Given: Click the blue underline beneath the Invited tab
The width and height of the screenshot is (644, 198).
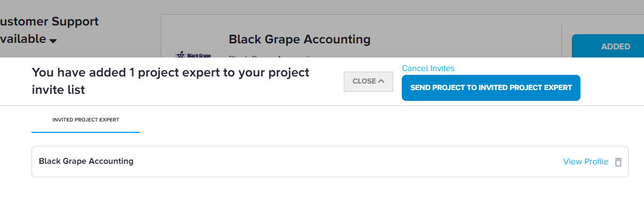Looking at the screenshot, I should pos(86,132).
